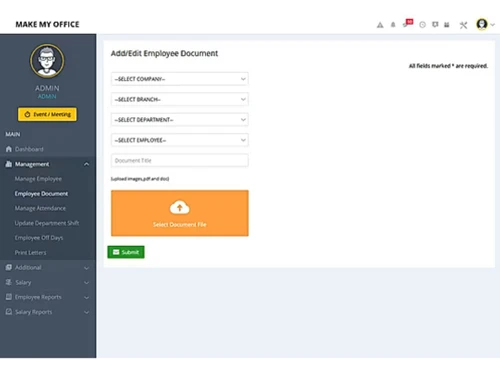Click the clock icon in header
This screenshot has width=500, height=375.
pyautogui.click(x=422, y=25)
